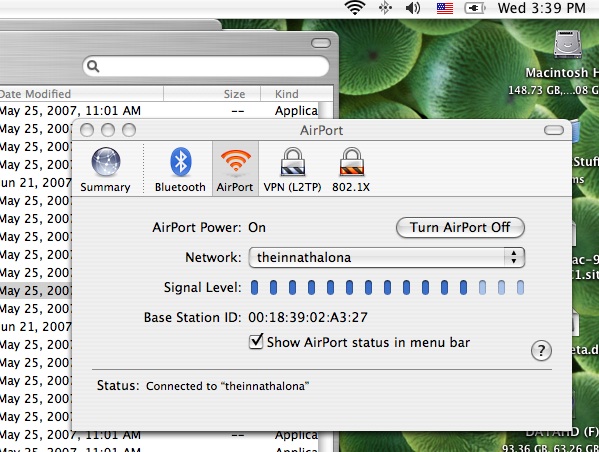Click the help question mark button
This screenshot has height=452, width=599.
click(x=541, y=350)
